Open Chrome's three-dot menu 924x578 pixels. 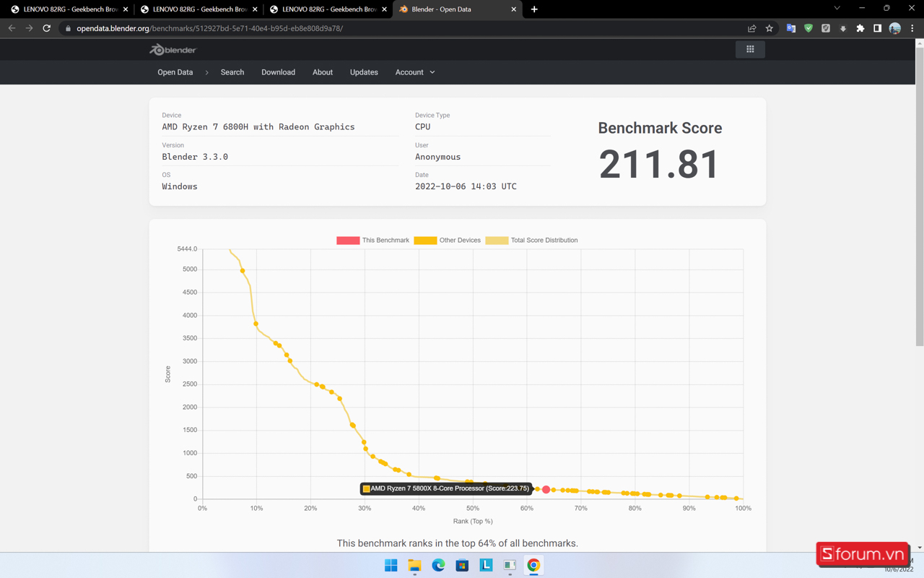[912, 28]
